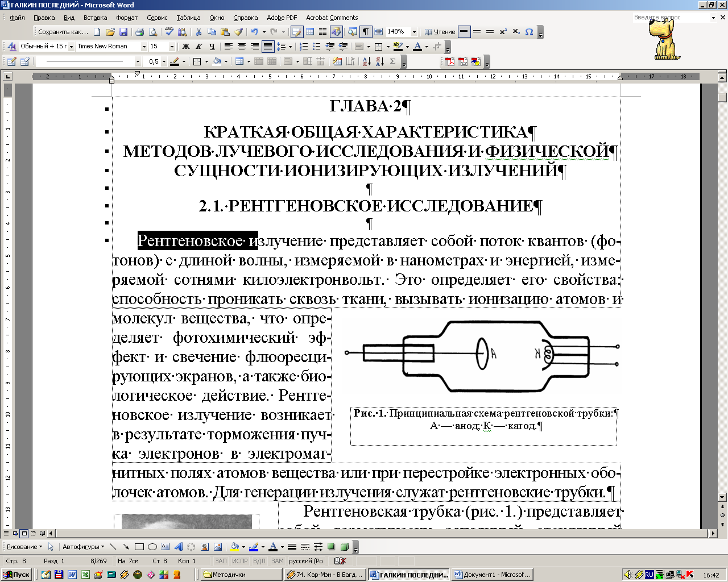Insert WordArt from Drawing toolbar

click(178, 547)
